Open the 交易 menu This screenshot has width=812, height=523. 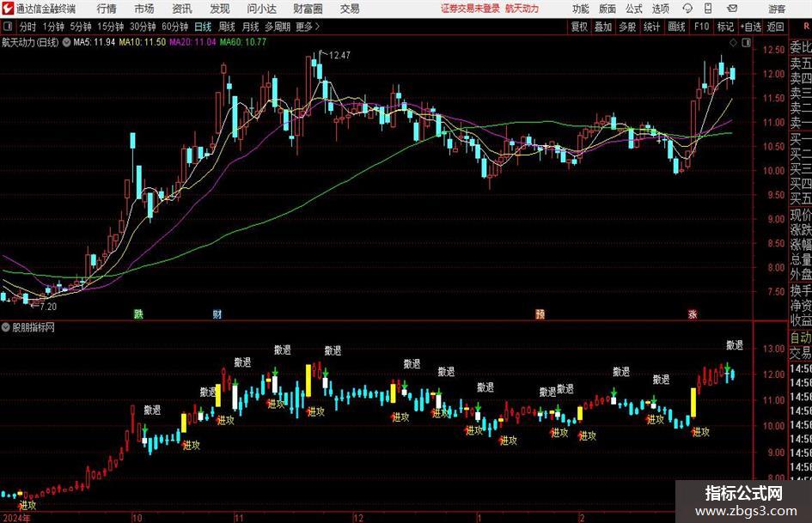(350, 9)
